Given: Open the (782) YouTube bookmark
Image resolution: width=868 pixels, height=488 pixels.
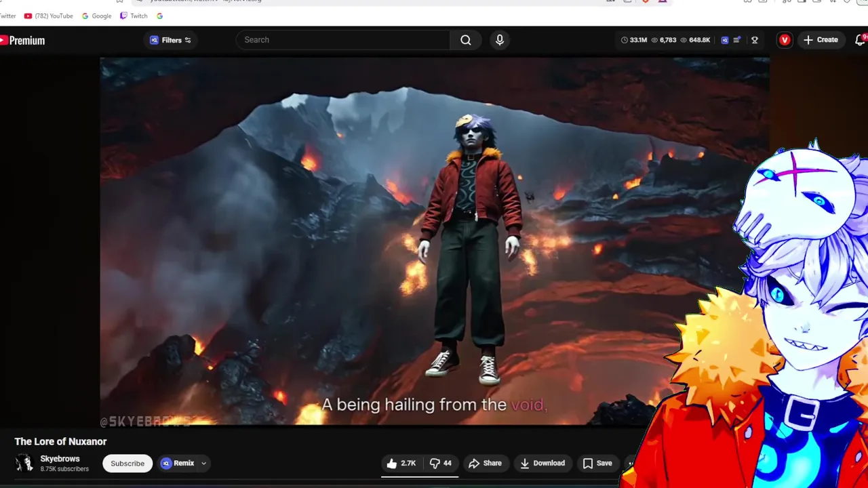Looking at the screenshot, I should click(x=48, y=16).
